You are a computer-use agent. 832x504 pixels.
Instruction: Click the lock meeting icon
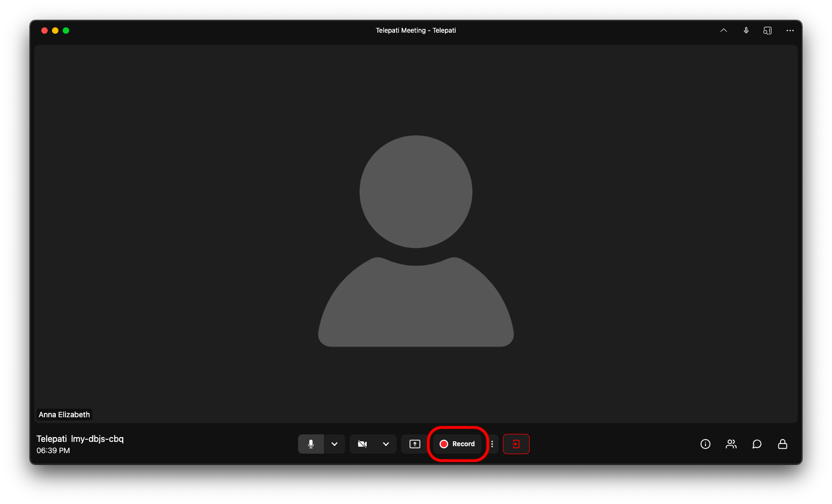[x=783, y=444]
